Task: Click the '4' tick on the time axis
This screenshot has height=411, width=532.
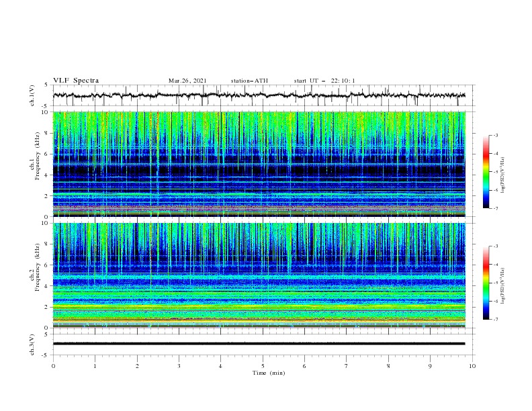Action: 220,366
